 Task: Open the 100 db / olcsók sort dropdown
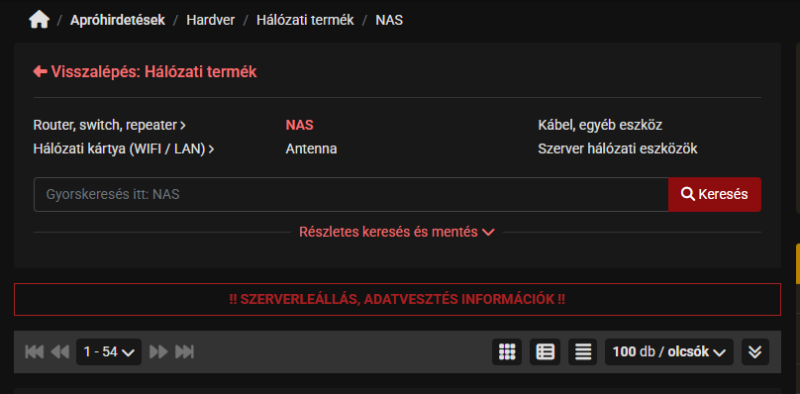[x=669, y=352]
